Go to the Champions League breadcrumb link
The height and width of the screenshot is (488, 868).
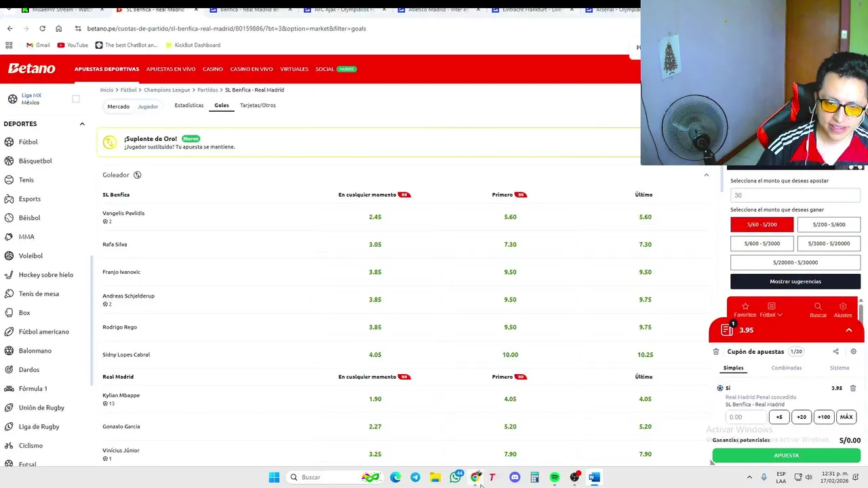click(167, 90)
